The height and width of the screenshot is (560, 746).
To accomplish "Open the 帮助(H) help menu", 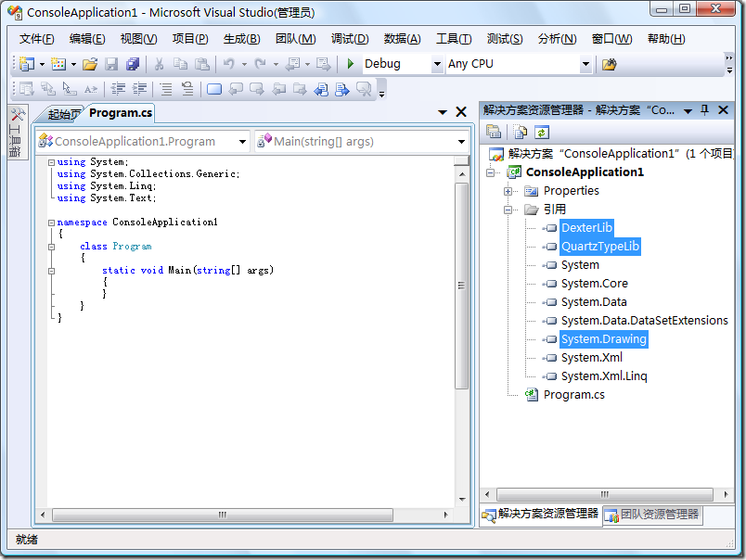I will point(666,39).
